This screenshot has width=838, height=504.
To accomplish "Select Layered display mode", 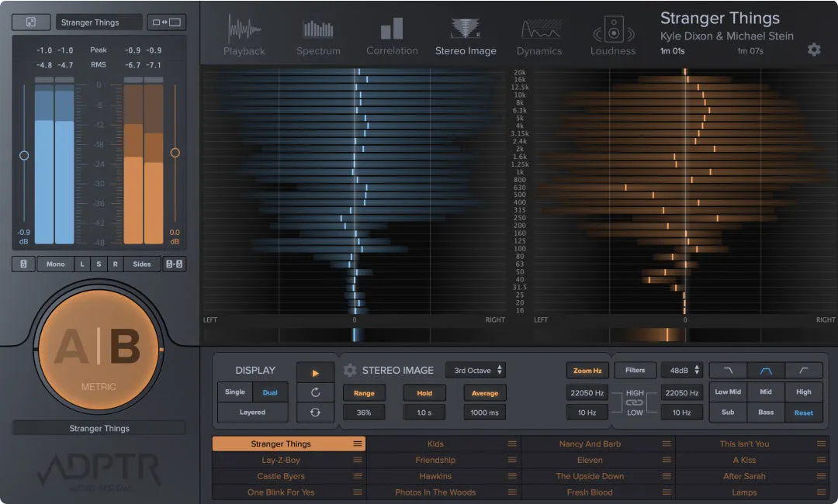I will pyautogui.click(x=252, y=413).
